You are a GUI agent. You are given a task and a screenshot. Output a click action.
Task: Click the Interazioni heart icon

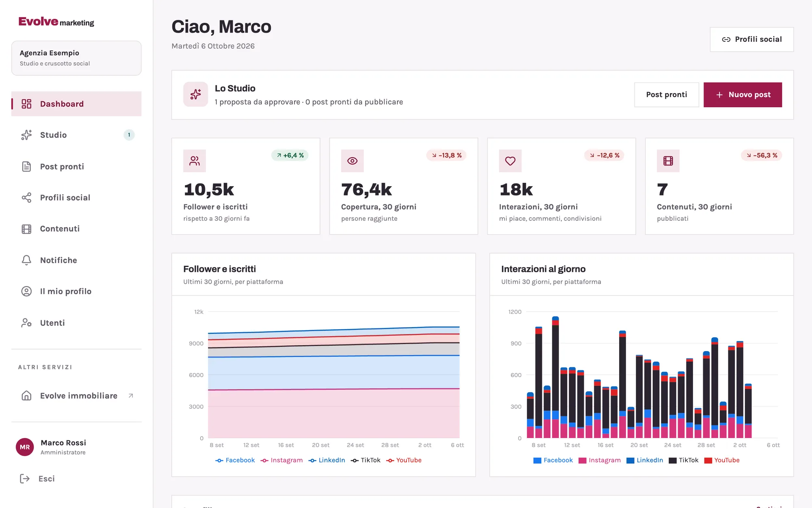point(510,161)
